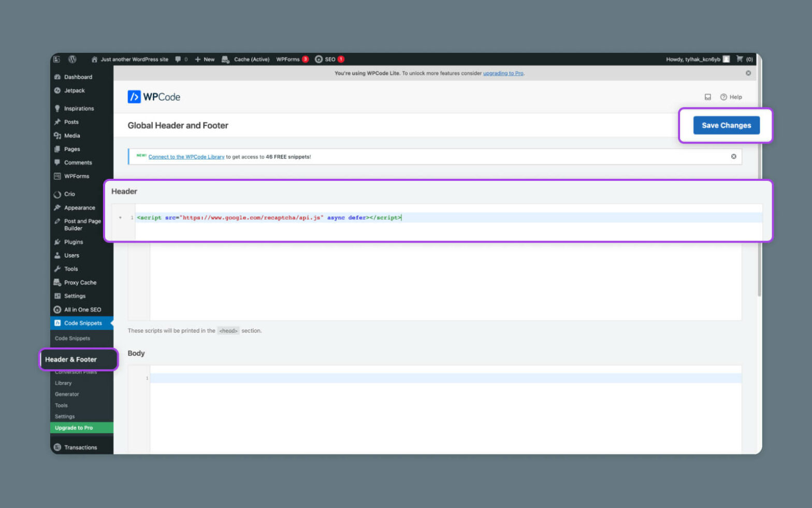Collapse code fold arrow on header line 1
This screenshot has width=812, height=508.
pyautogui.click(x=121, y=218)
